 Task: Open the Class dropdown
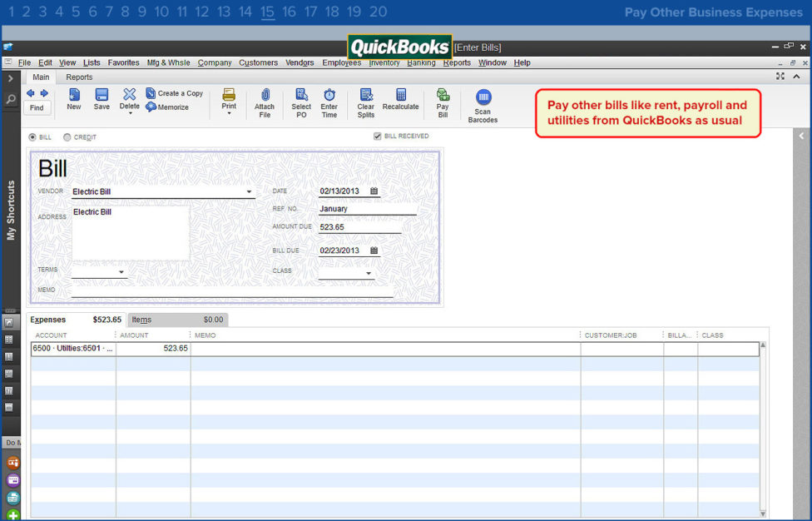369,274
